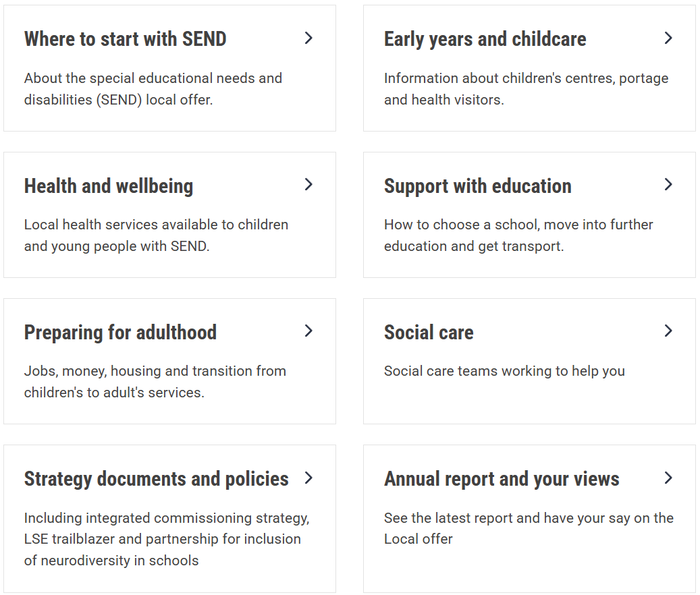Screen dimensions: 700x595
Task: Click the arrow icon beside Preparing for adulthood
Action: point(308,331)
